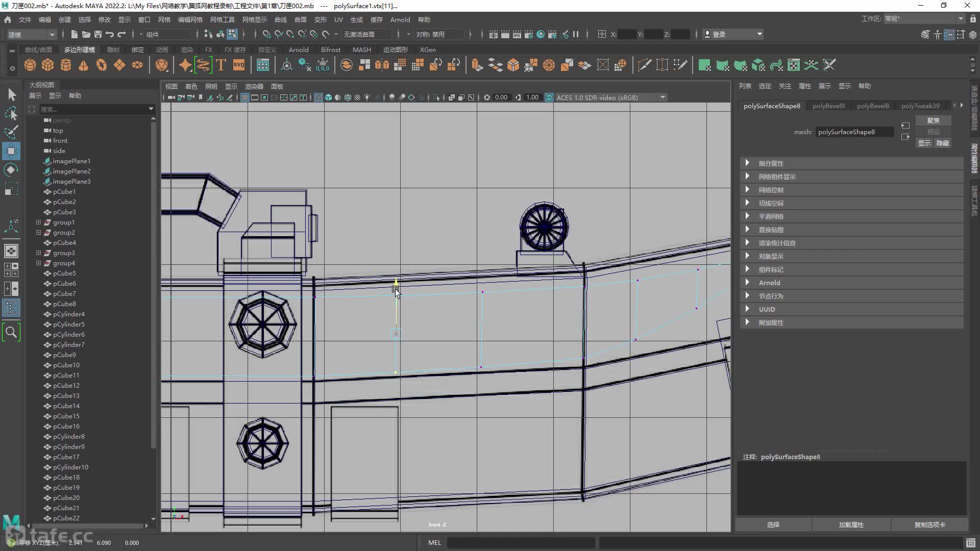The width and height of the screenshot is (980, 551).
Task: Toggle use all lights in viewport
Action: tap(367, 97)
